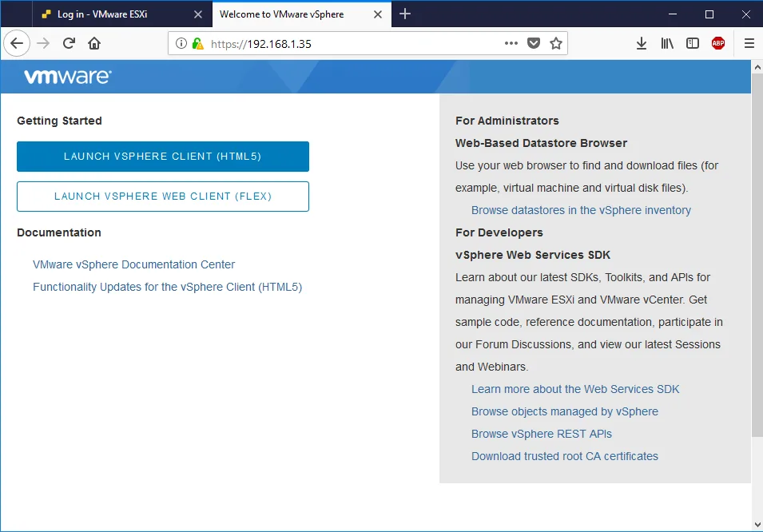The image size is (763, 532).
Task: Learn more about the Web Services SDK
Action: click(575, 389)
